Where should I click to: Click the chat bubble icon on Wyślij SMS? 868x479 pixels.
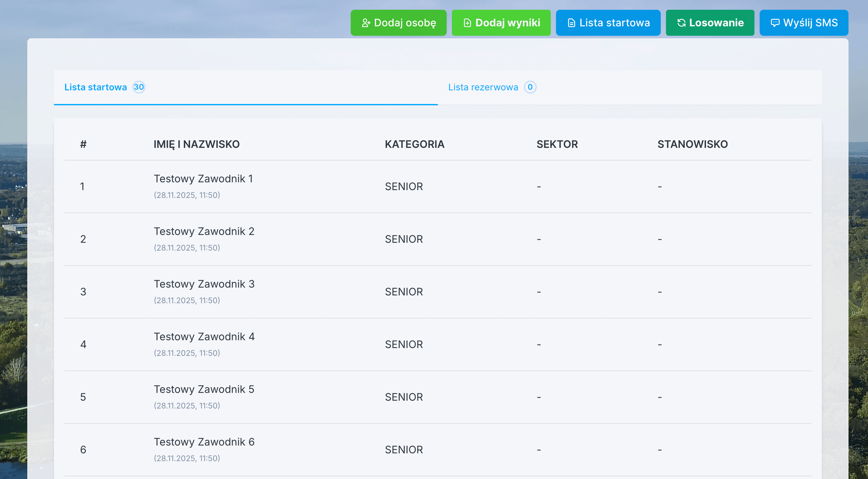775,23
